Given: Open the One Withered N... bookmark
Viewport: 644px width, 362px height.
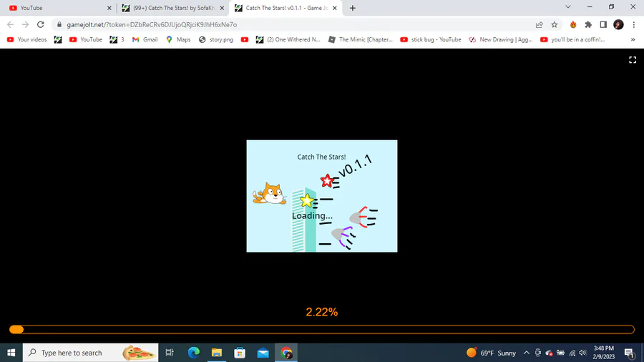Looking at the screenshot, I should [288, 40].
